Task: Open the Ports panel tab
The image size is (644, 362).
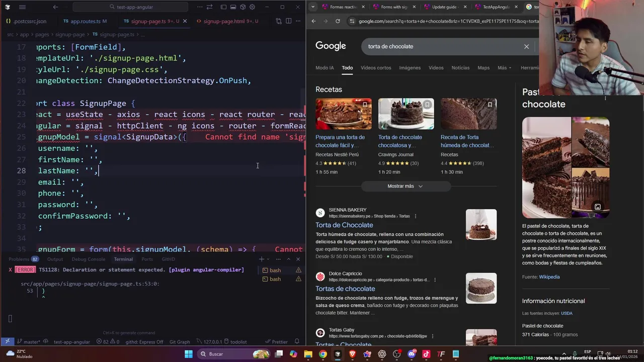Action: (147, 259)
